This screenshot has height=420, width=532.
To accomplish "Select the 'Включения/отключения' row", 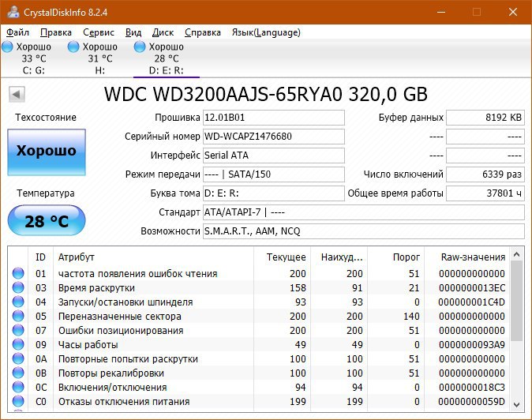I will [259, 388].
